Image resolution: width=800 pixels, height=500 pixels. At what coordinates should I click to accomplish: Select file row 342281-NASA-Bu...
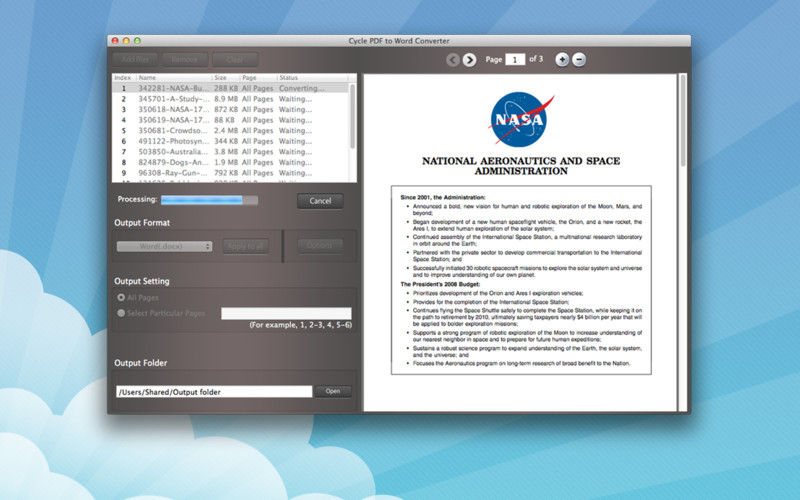click(x=231, y=88)
